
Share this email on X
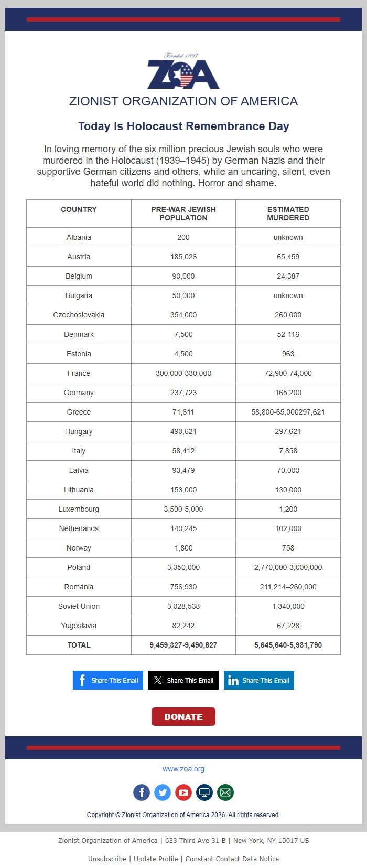[x=183, y=680]
